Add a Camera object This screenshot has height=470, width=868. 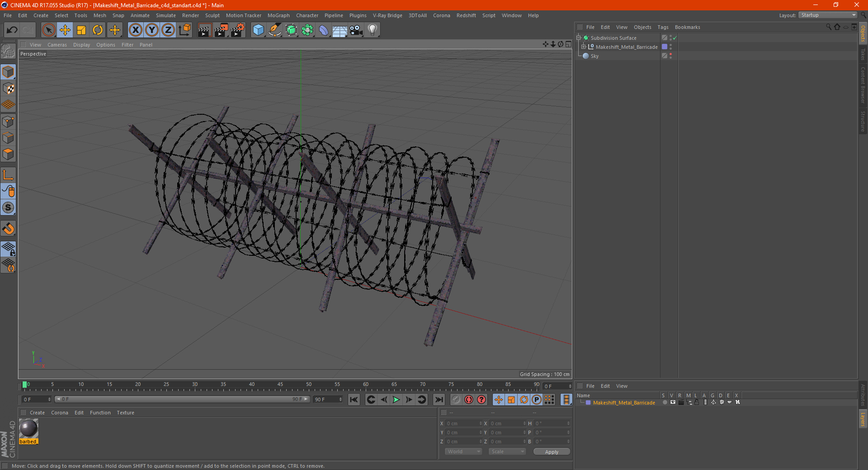click(x=356, y=30)
